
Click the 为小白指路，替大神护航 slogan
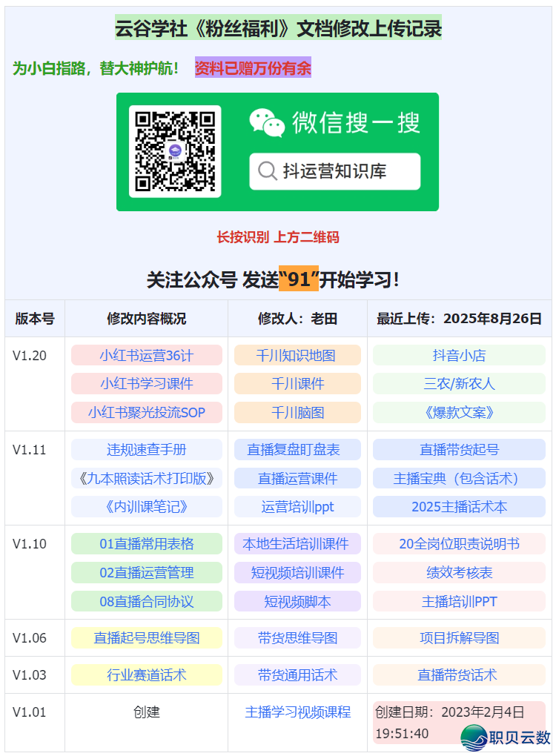click(x=96, y=68)
